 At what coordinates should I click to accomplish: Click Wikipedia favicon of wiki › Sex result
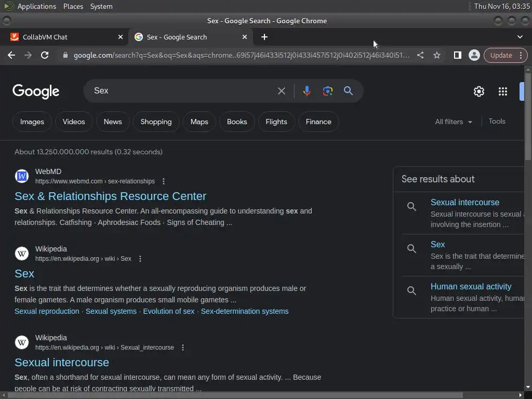click(x=22, y=254)
